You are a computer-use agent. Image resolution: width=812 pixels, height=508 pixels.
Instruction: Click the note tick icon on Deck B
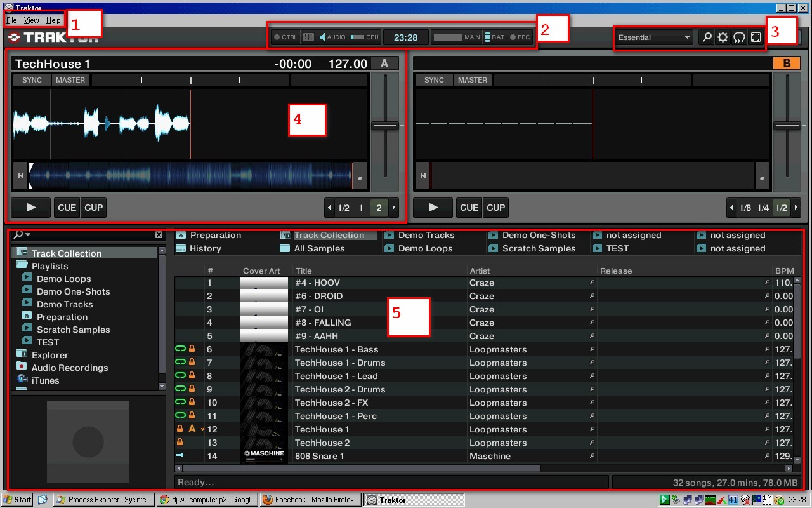click(763, 176)
